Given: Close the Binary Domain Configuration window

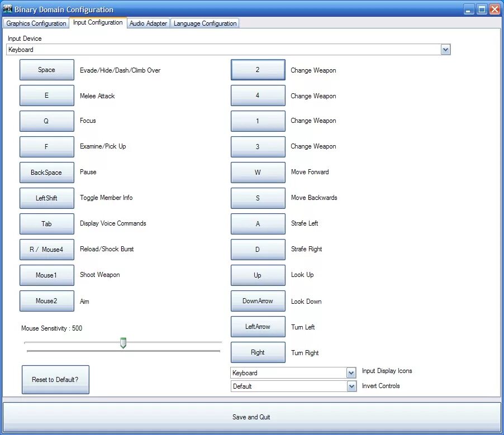Looking at the screenshot, I should 495,9.
